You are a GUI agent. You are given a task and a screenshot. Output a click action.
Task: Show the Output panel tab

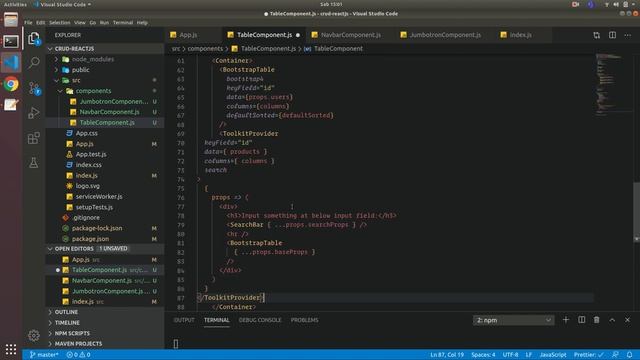(x=184, y=320)
